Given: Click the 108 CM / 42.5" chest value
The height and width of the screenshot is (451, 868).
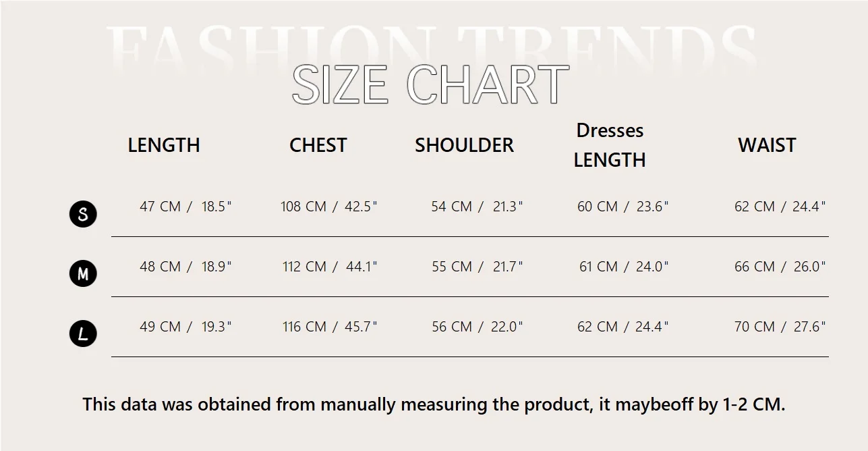Looking at the screenshot, I should pyautogui.click(x=329, y=207).
